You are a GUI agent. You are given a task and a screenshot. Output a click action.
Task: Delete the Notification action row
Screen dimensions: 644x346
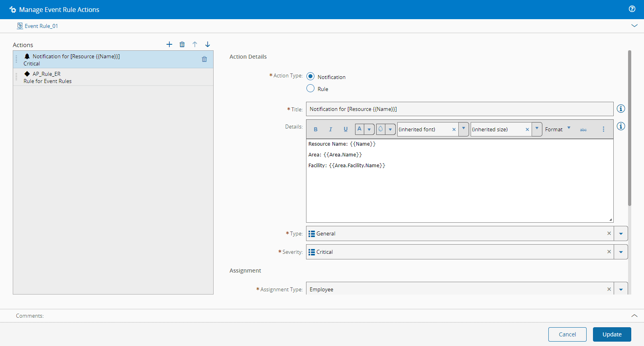[x=204, y=59]
